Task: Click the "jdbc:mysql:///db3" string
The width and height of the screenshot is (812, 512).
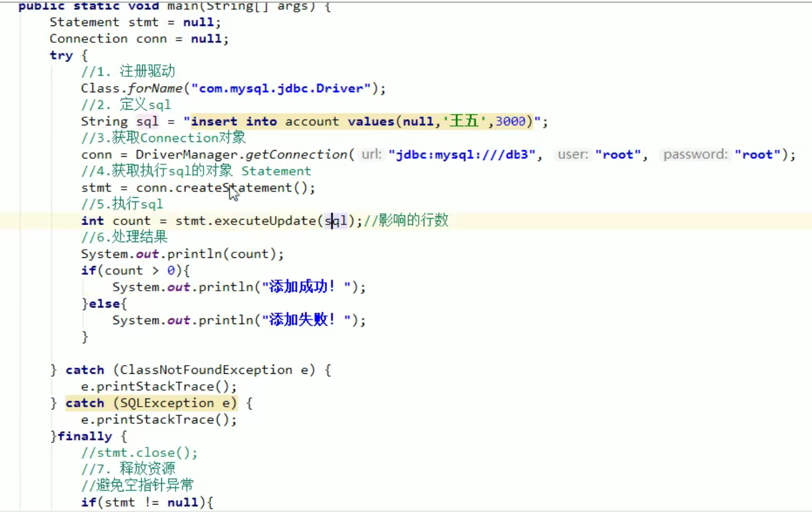Action: pyautogui.click(x=462, y=155)
